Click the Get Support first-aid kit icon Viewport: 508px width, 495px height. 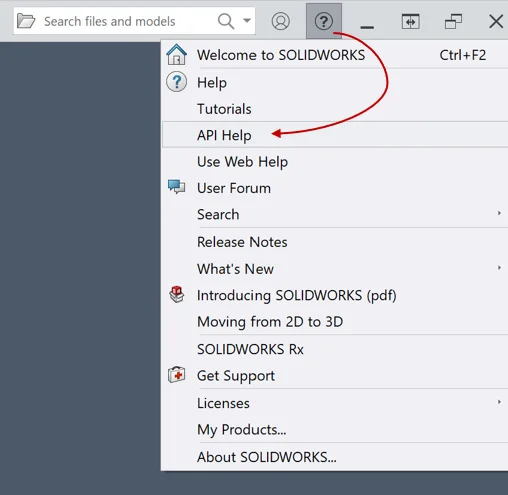coord(176,375)
